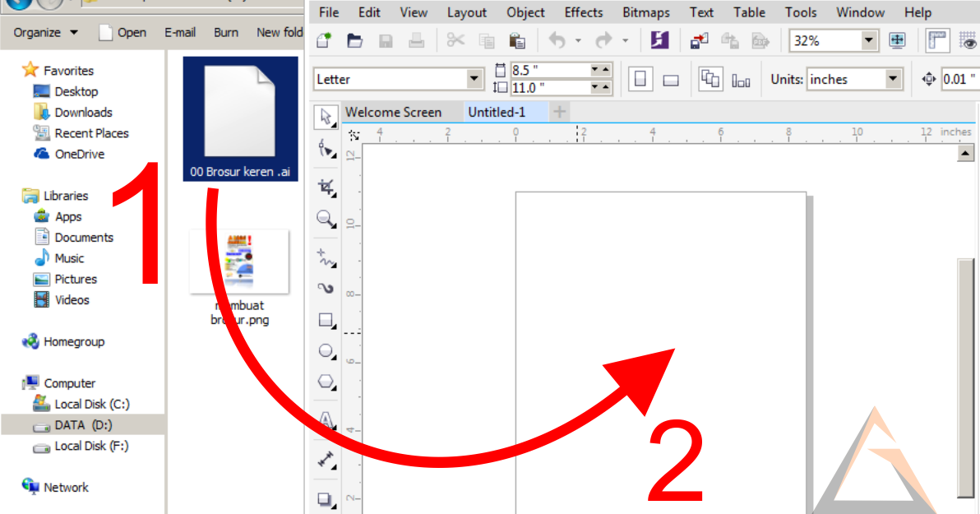The width and height of the screenshot is (980, 514).
Task: Select the membuat brosur.png thumbnail
Action: pyautogui.click(x=239, y=262)
